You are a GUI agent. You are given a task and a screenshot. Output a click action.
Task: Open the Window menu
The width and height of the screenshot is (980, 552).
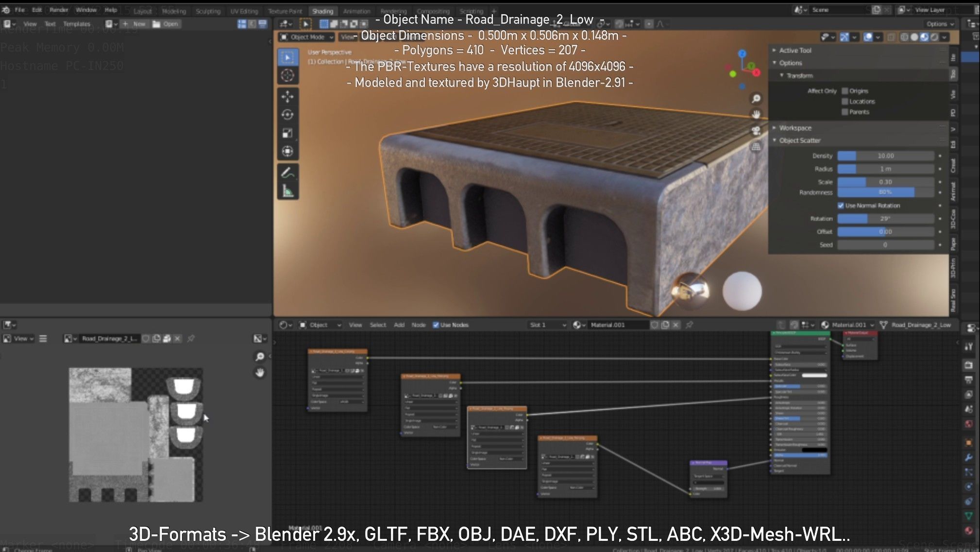pos(86,10)
